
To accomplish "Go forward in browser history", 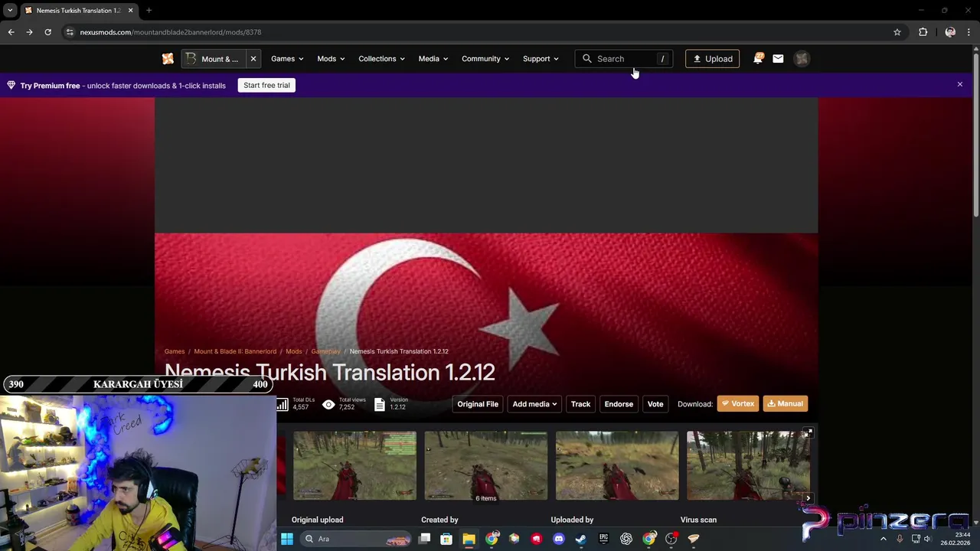I will tap(29, 32).
